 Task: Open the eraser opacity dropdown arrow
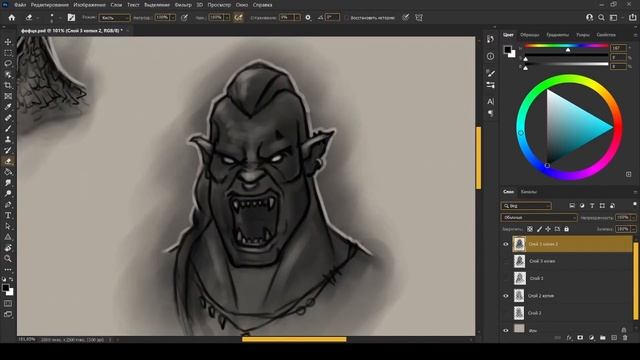coord(173,18)
